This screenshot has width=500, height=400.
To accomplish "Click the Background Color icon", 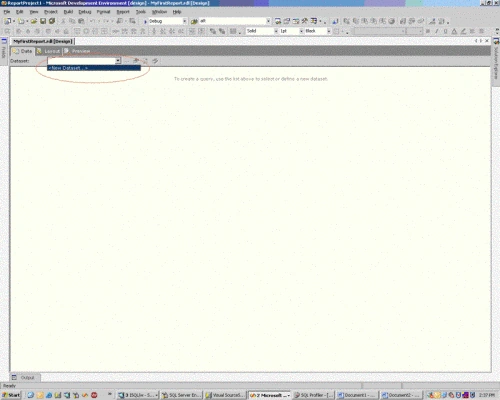I will point(463,31).
